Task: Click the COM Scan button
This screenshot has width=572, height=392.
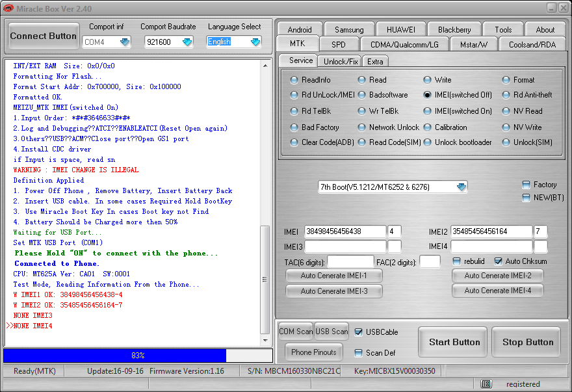Action: (x=296, y=332)
